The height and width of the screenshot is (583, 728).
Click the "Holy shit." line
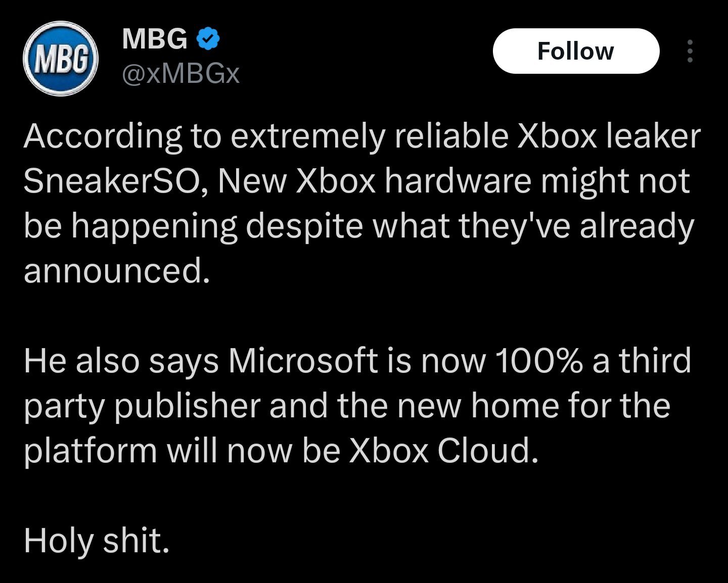click(x=96, y=540)
